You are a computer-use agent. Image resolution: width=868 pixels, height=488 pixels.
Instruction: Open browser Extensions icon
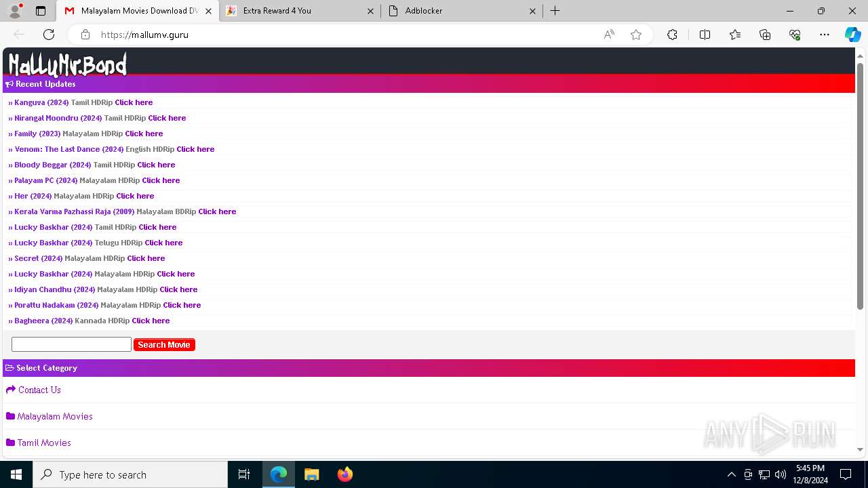click(672, 35)
